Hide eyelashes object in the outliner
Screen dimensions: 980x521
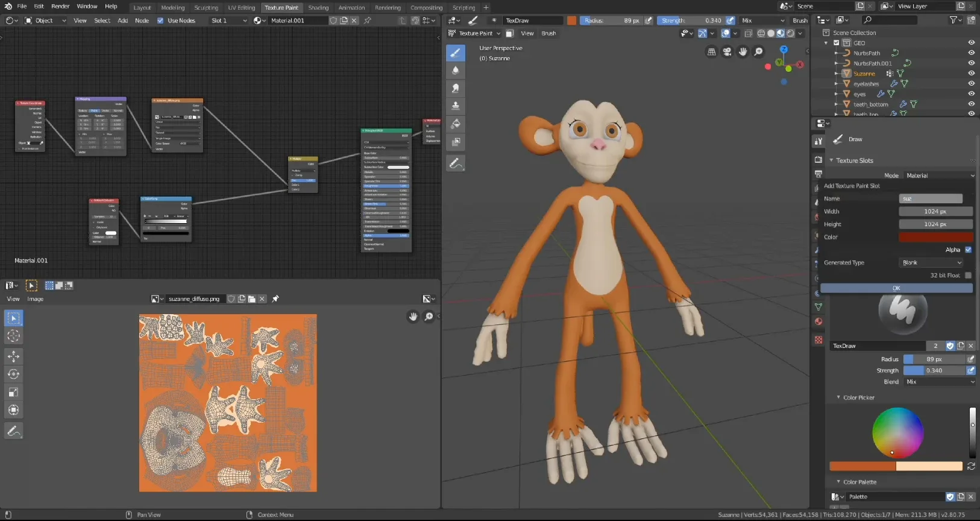tap(971, 84)
